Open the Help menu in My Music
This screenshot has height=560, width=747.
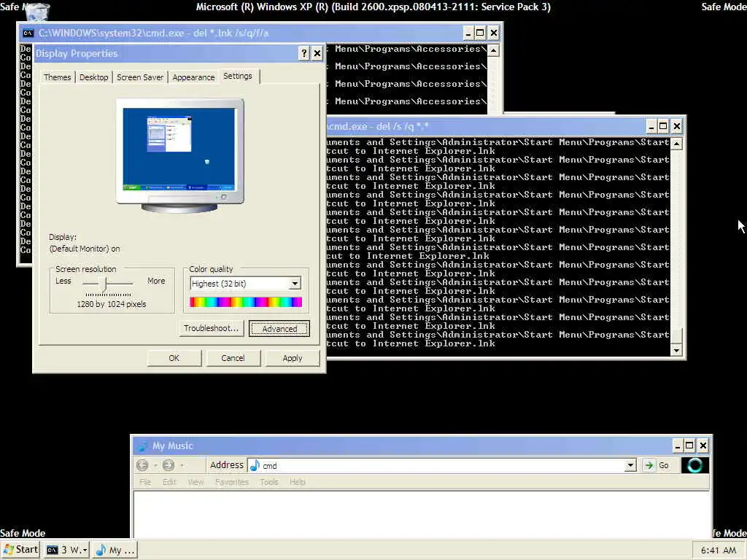pyautogui.click(x=298, y=482)
